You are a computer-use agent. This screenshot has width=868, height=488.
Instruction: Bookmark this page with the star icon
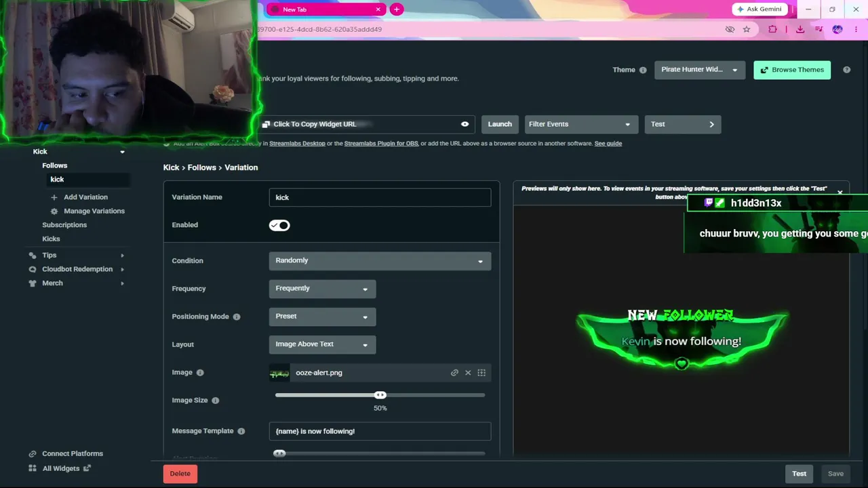(x=747, y=29)
